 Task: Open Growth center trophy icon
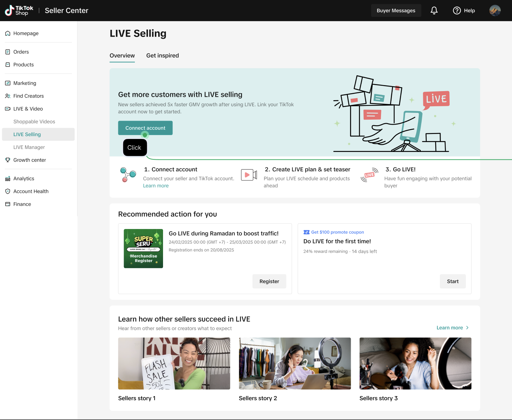pos(8,160)
